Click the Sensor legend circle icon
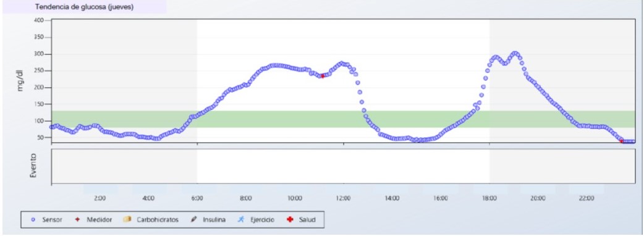 [33, 220]
